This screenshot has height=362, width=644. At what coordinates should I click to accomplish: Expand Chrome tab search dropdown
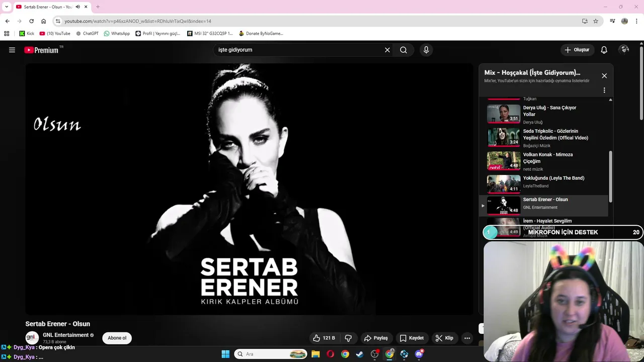(7, 7)
